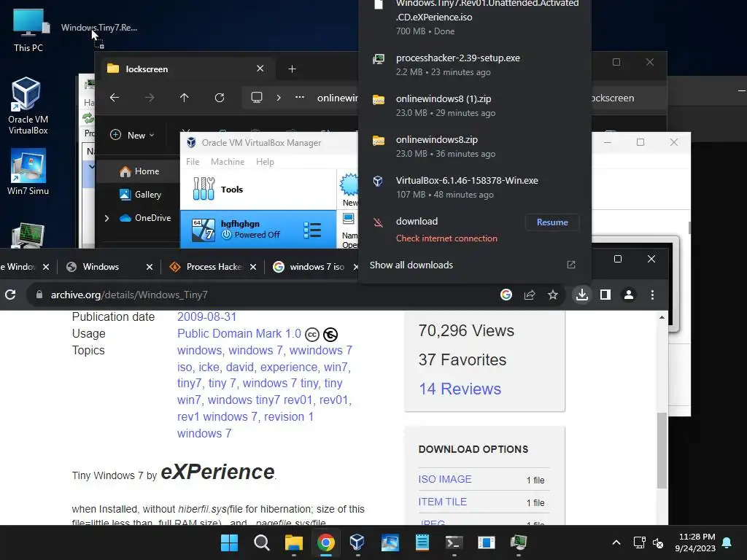Select Home in Explorer sidebar
Screen dimensions: 747x560
tap(139, 171)
